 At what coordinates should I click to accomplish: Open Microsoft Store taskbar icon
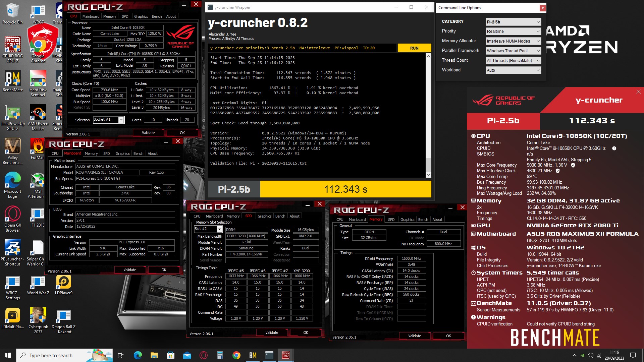click(170, 355)
